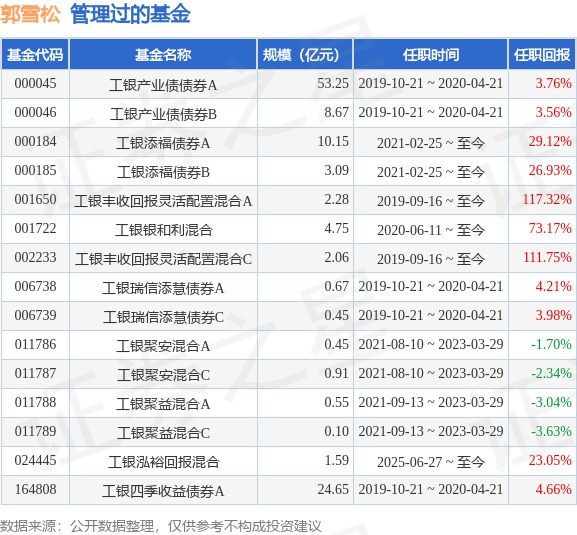
Task: Click the 管理过的基金 heading text
Action: 130,15
